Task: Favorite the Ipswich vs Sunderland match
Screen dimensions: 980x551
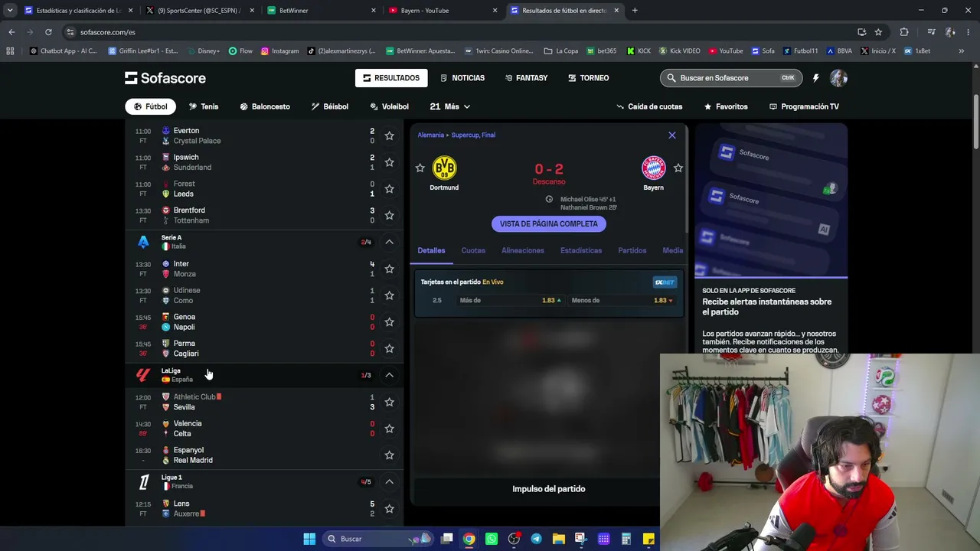Action: (x=389, y=162)
